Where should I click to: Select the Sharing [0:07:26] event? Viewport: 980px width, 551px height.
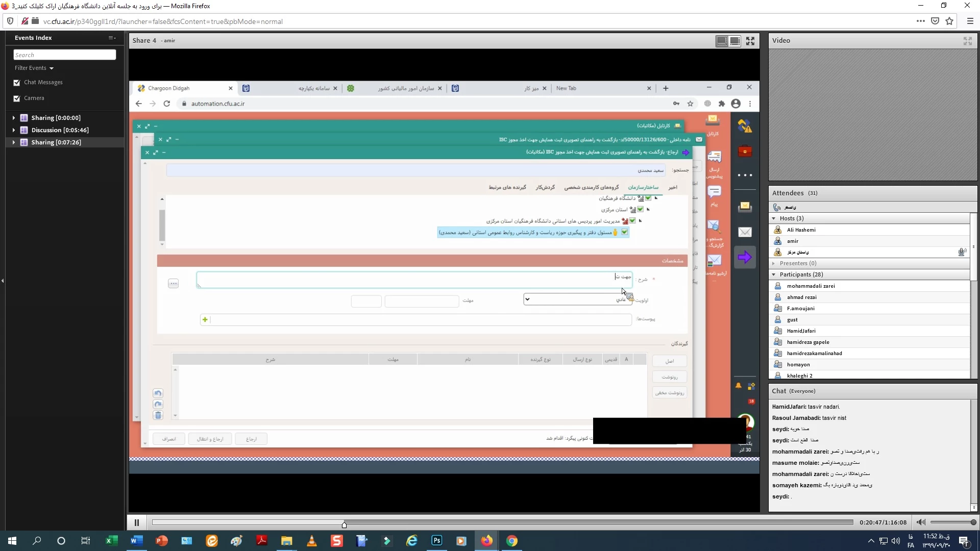(56, 142)
